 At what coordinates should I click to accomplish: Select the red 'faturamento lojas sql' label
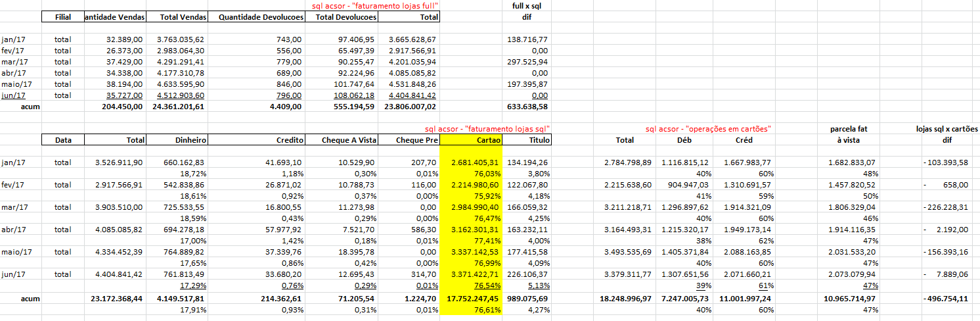(x=487, y=128)
